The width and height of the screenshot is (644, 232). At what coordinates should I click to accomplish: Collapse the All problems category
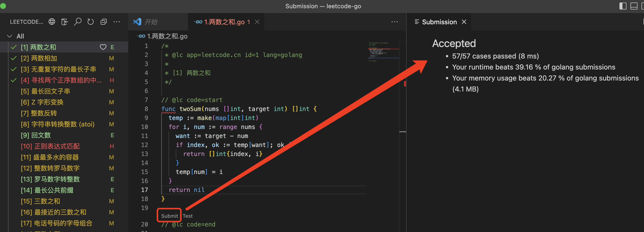click(x=10, y=36)
